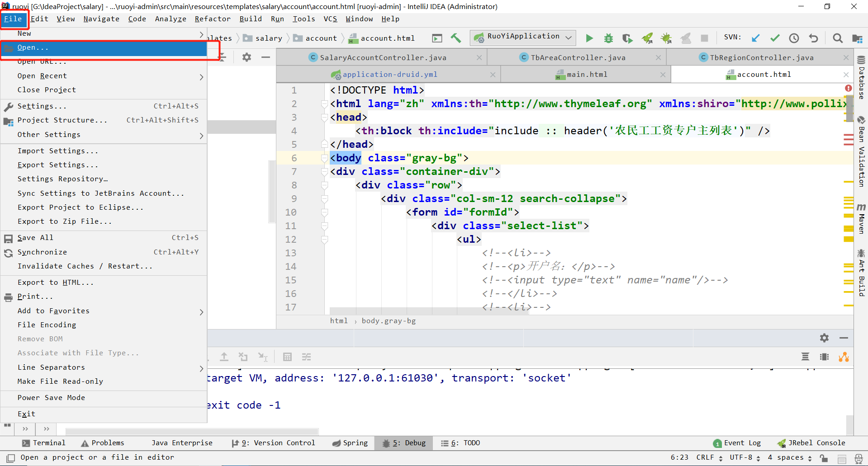Open debug panel settings gear icon
Image resolution: width=868 pixels, height=466 pixels.
pos(824,338)
